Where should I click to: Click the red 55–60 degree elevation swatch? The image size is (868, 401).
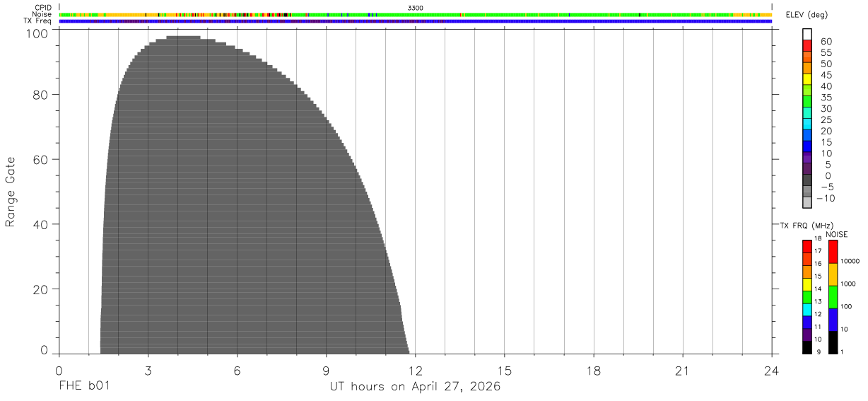[807, 46]
